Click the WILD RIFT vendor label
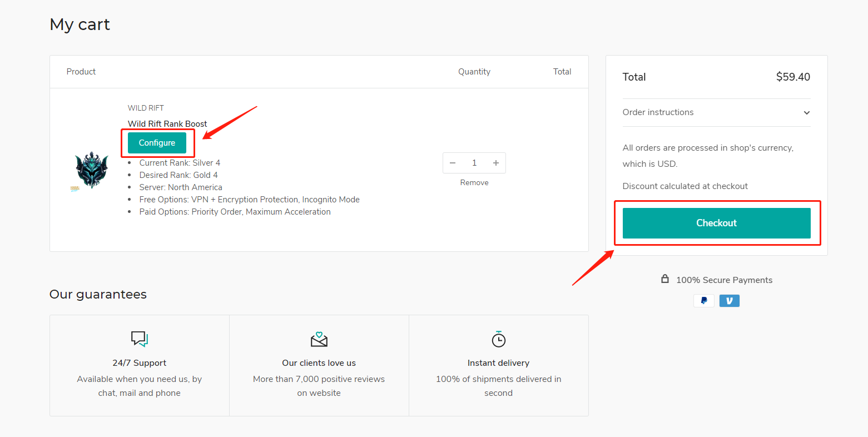The width and height of the screenshot is (868, 437). (x=146, y=108)
